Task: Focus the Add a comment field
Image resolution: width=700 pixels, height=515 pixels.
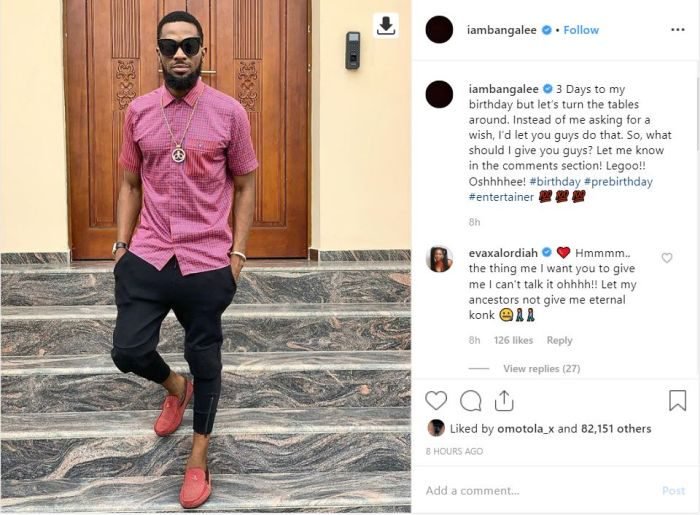Action: (536, 491)
